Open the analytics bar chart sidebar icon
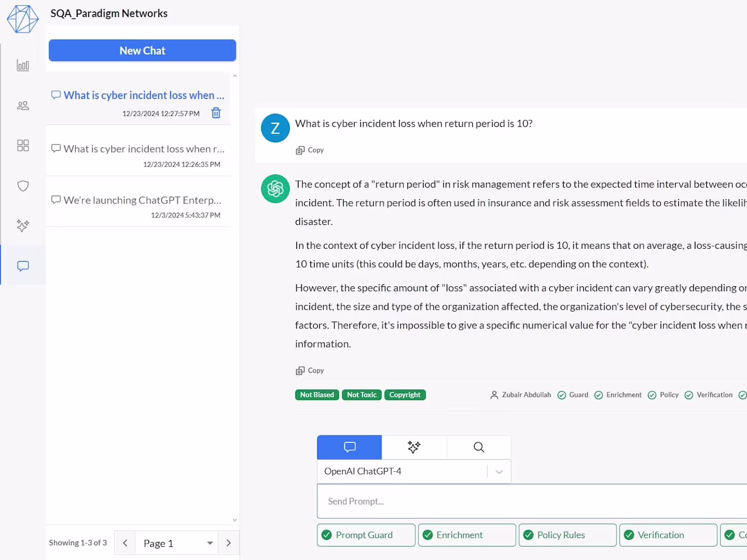Screen dimensions: 747x560 [23, 65]
